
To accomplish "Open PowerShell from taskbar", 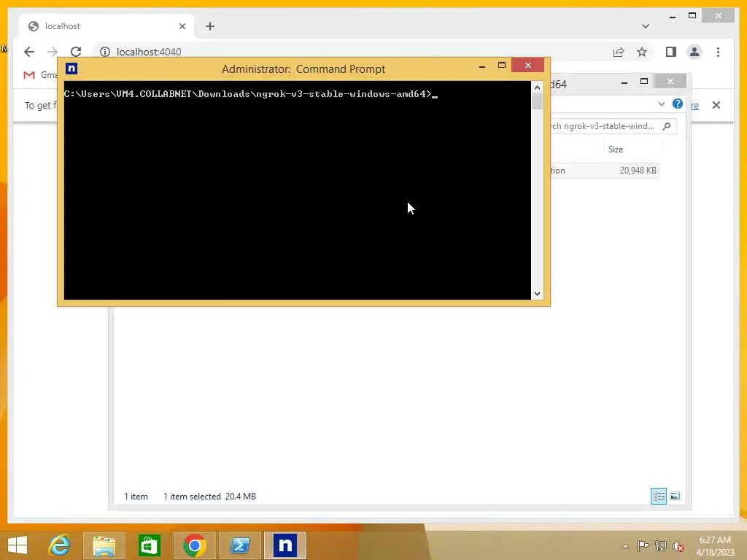I will click(239, 545).
